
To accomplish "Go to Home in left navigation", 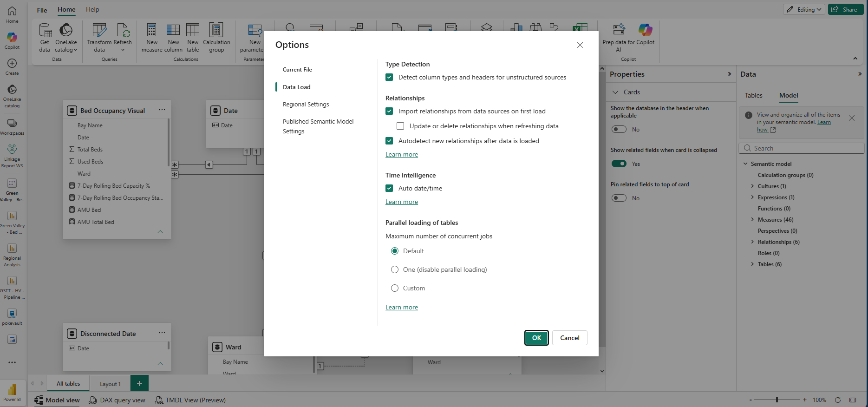I will (x=12, y=14).
